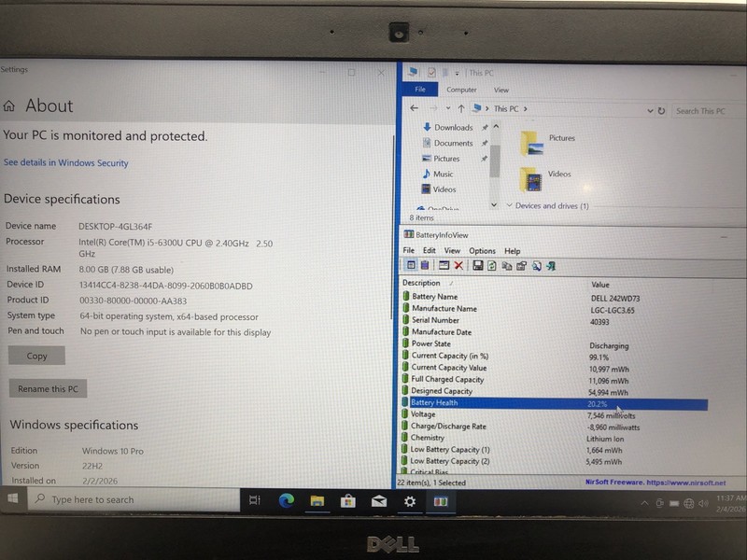Viewport: 747px width, 560px height.
Task: Open the Quick Access Toolbar customize dropdown
Action: 457,73
